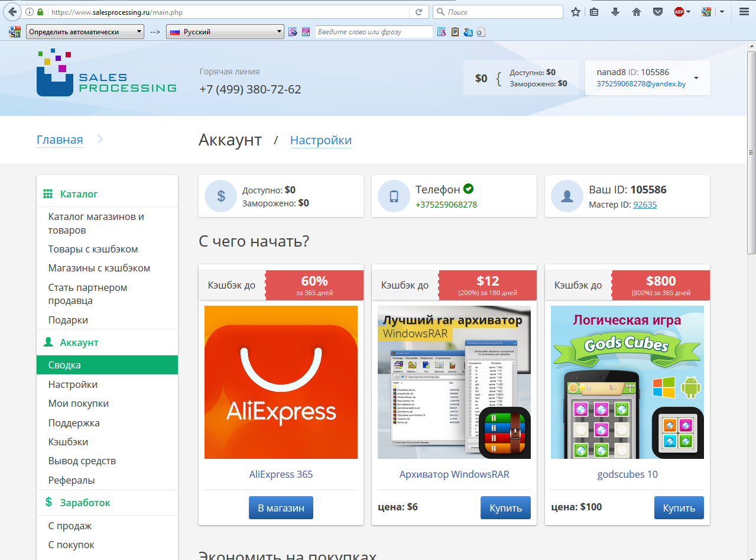
Task: Open the Firefox hamburger menu
Action: pos(744,12)
